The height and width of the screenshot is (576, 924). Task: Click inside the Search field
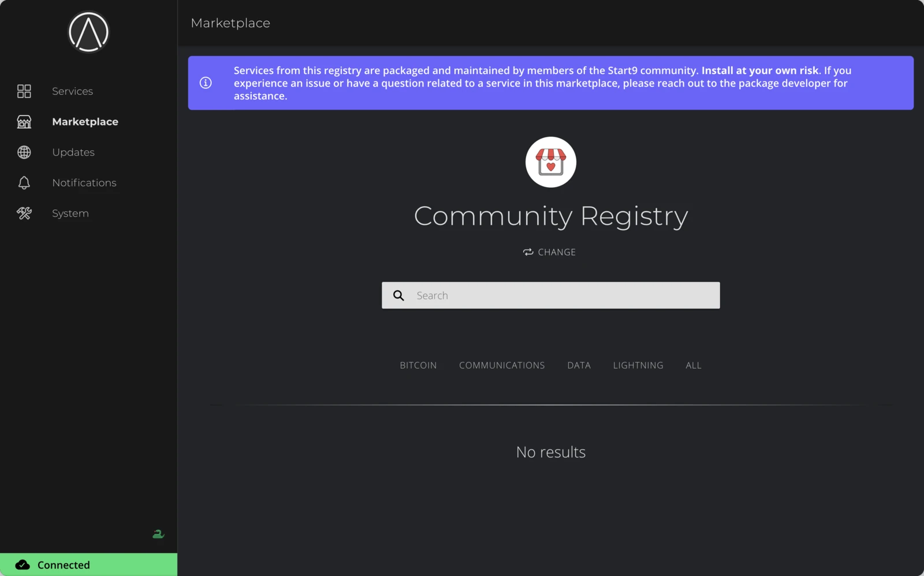tap(550, 295)
